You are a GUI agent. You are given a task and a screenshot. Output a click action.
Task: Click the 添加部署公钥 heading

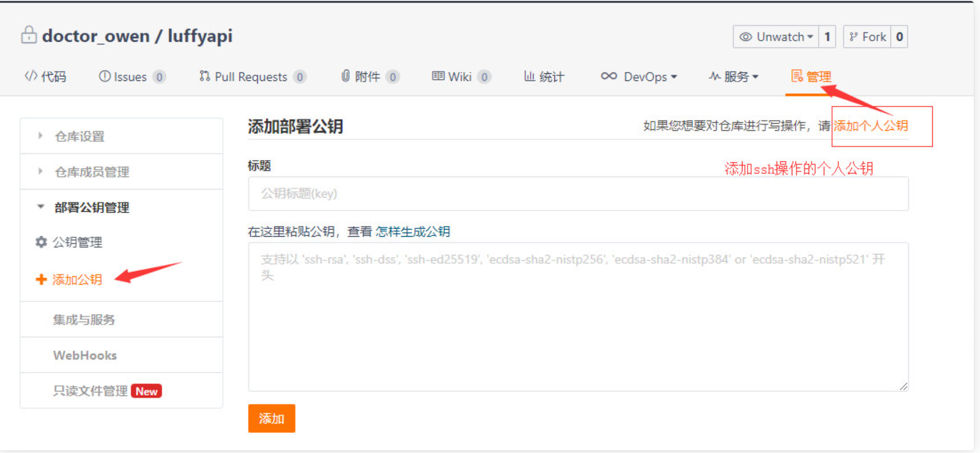(295, 126)
